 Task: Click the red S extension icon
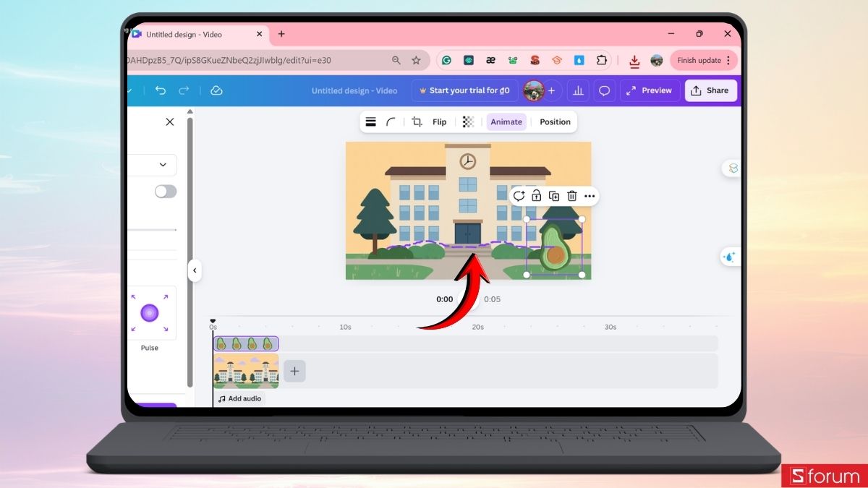[535, 61]
